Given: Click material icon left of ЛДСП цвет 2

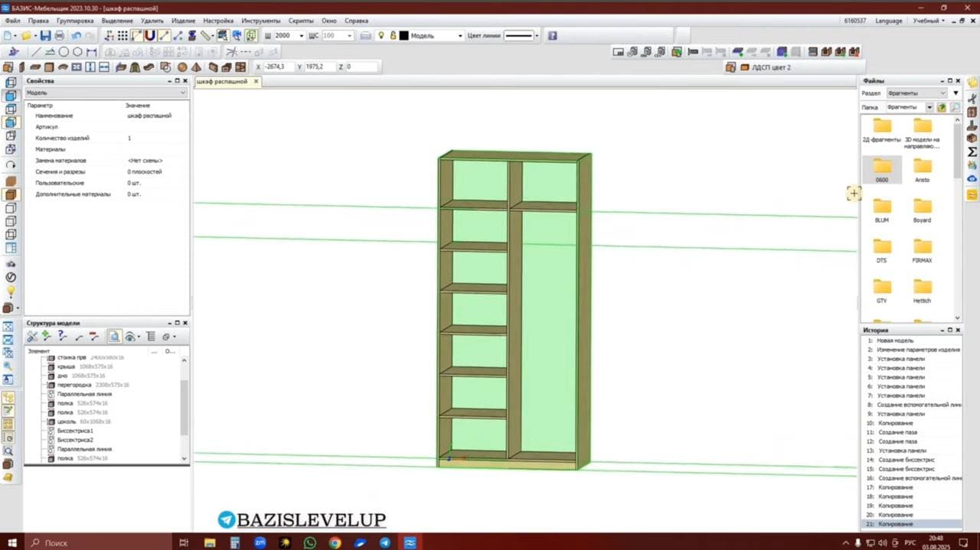Looking at the screenshot, I should (744, 67).
